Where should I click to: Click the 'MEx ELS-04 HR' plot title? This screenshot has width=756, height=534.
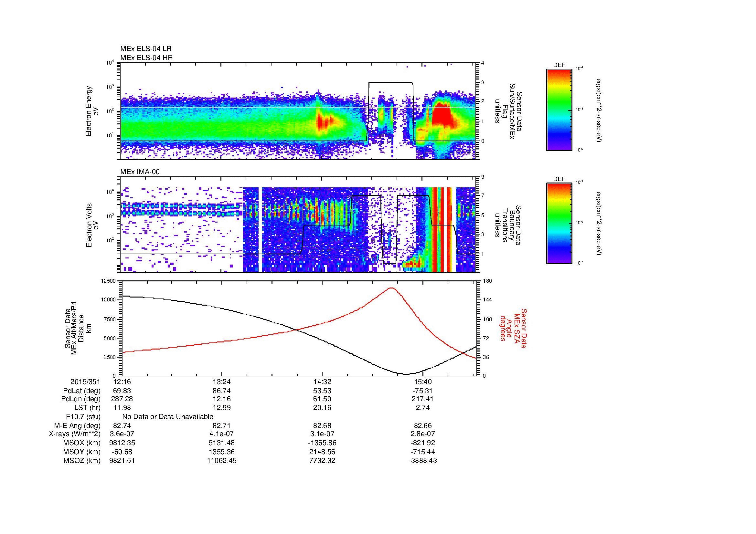146,58
